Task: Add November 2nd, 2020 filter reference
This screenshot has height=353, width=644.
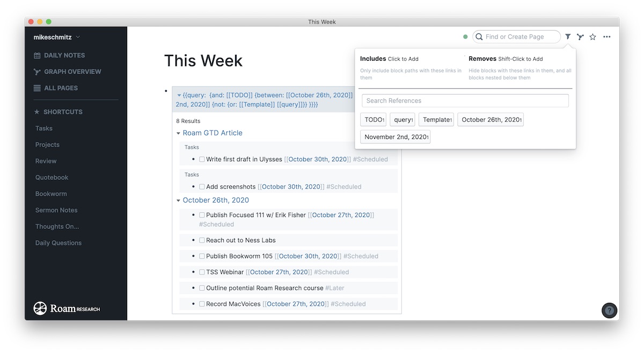Action: [x=396, y=137]
